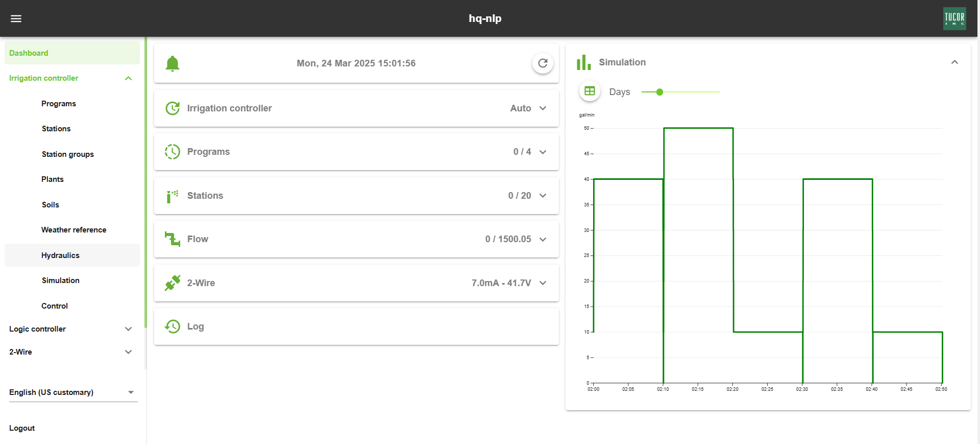Expand the Programs 0 / 4 row
The image size is (980, 444).
tap(543, 152)
